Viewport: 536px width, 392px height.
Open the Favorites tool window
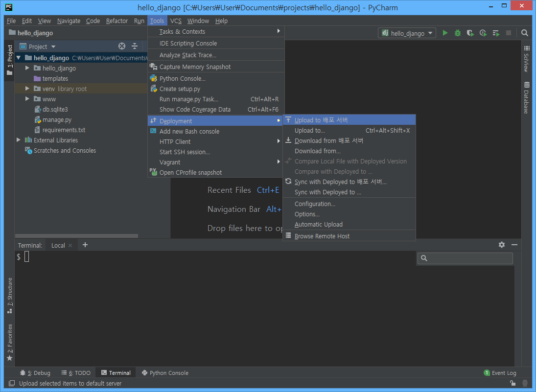click(x=10, y=343)
